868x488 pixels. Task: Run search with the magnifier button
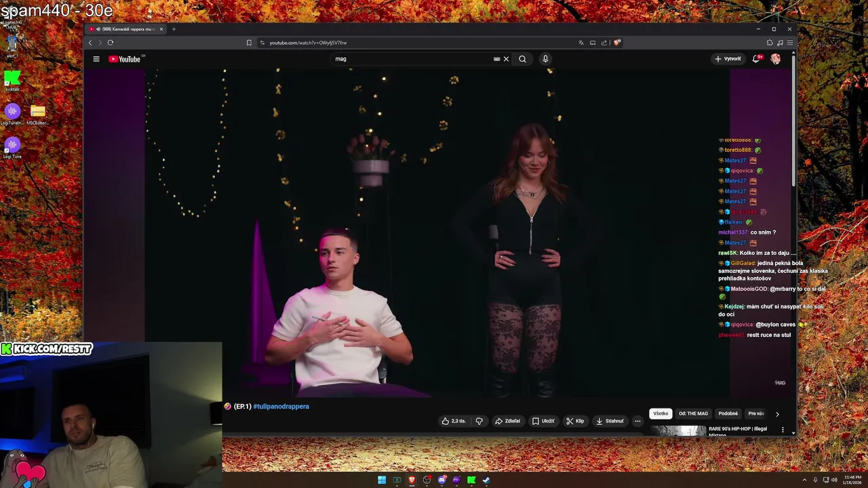pos(522,59)
